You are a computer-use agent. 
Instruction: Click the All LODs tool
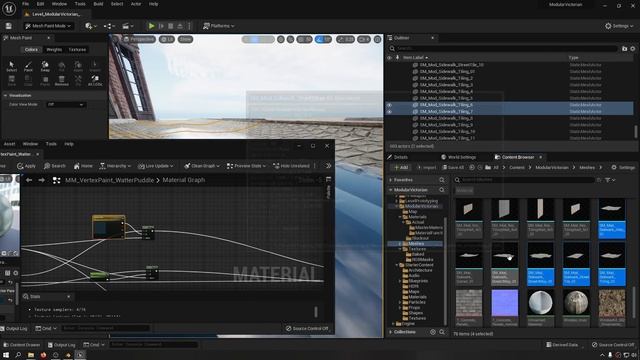click(x=95, y=80)
